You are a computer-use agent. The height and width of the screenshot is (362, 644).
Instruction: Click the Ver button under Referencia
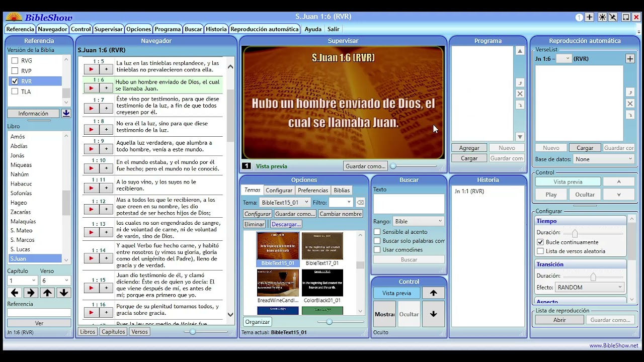tap(39, 323)
